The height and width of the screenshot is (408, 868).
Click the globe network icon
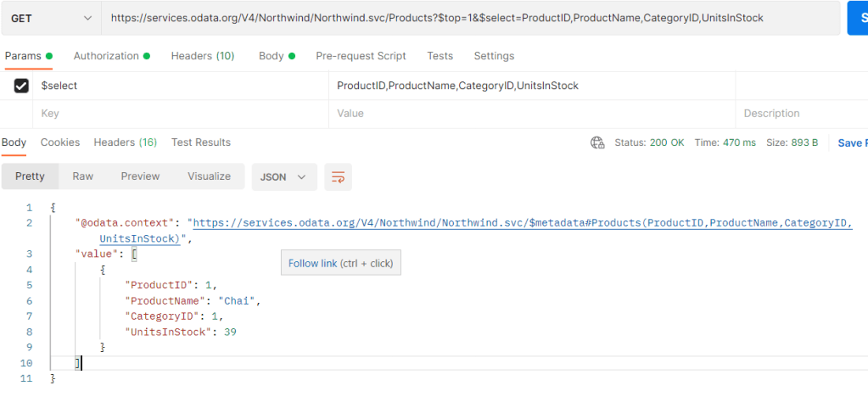(x=597, y=143)
